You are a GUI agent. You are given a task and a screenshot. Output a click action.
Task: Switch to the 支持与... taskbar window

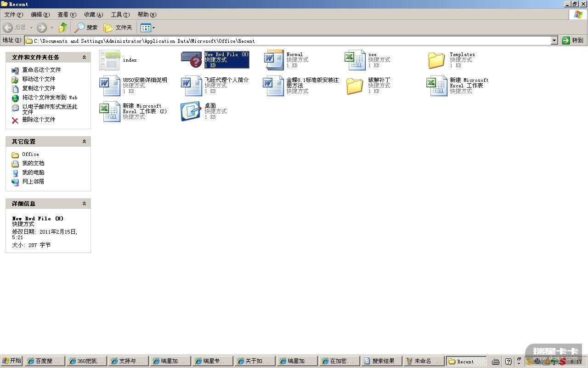point(129,361)
